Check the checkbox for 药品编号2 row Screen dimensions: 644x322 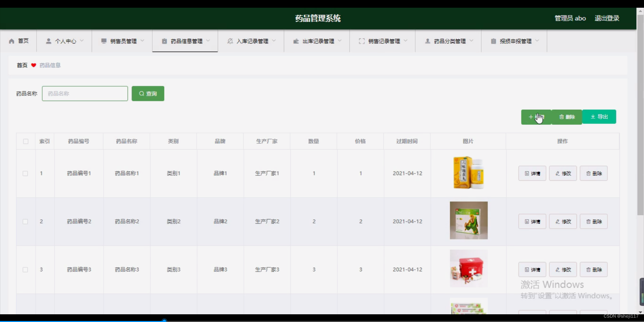coord(25,221)
